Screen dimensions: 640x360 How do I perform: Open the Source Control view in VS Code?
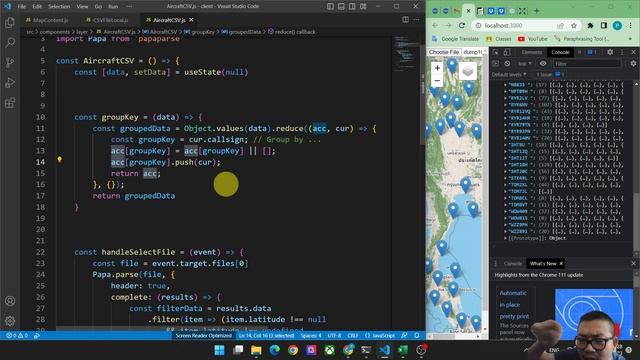point(10,62)
